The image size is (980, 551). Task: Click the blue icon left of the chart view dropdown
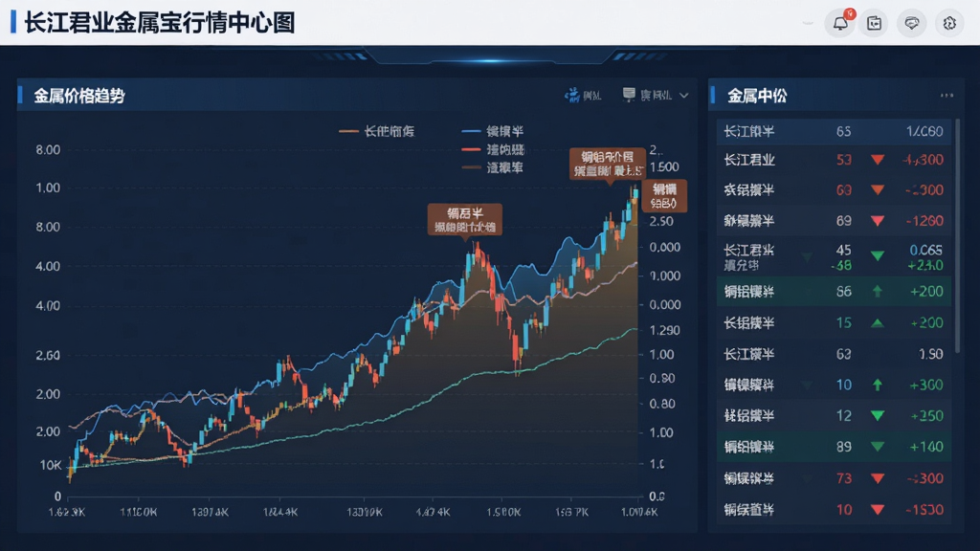[x=572, y=95]
